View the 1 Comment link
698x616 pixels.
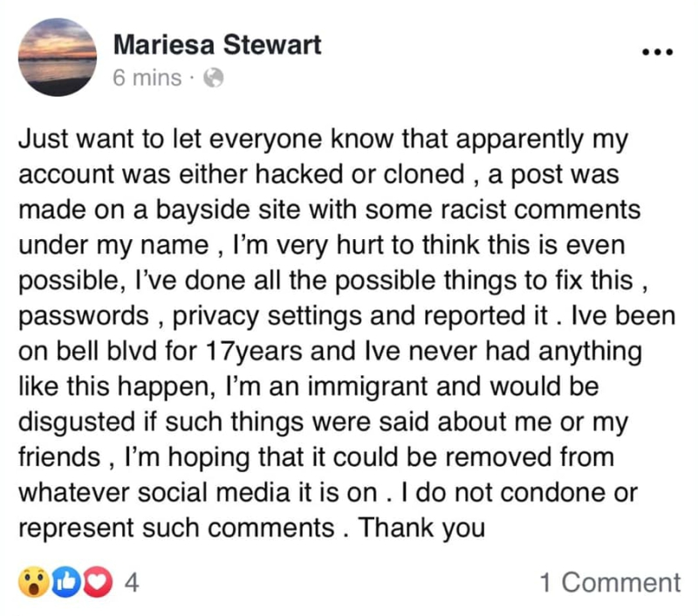(610, 582)
